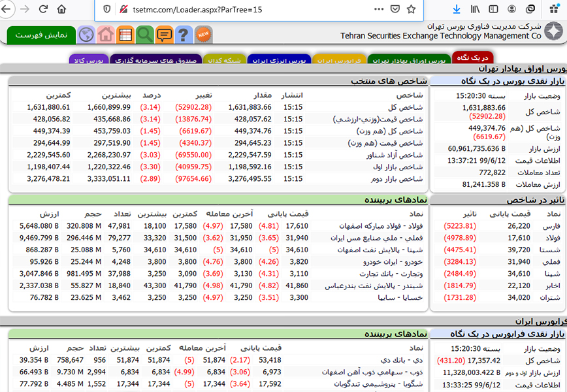Open symbol ذوب - سهامي ذوب آهن اصفهان
The height and width of the screenshot is (392, 567).
[372, 372]
